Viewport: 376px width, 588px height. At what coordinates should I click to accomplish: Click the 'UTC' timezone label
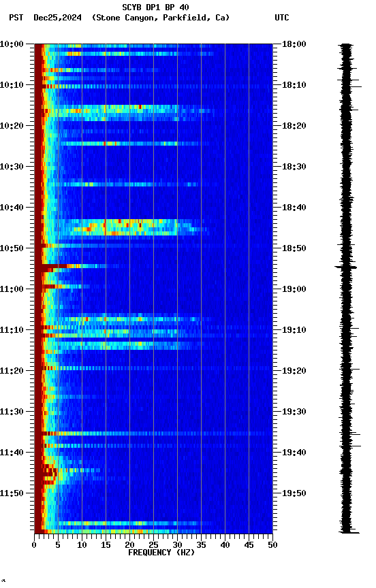(282, 18)
